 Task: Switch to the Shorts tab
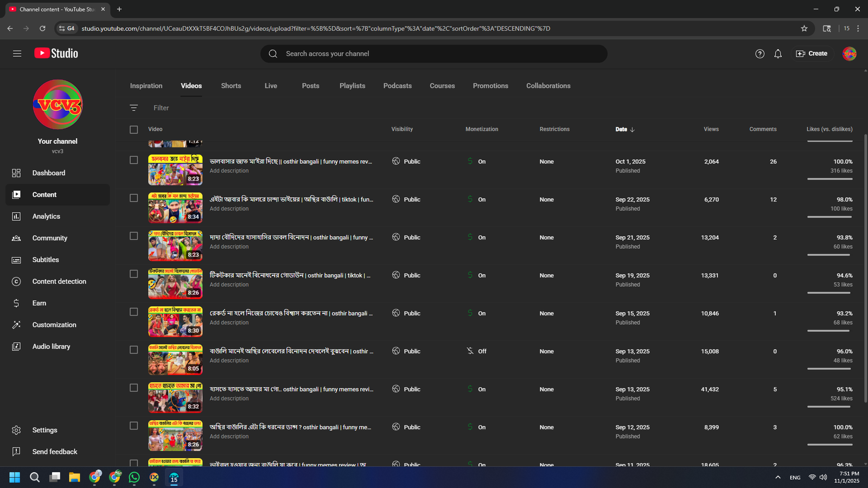coord(231,86)
